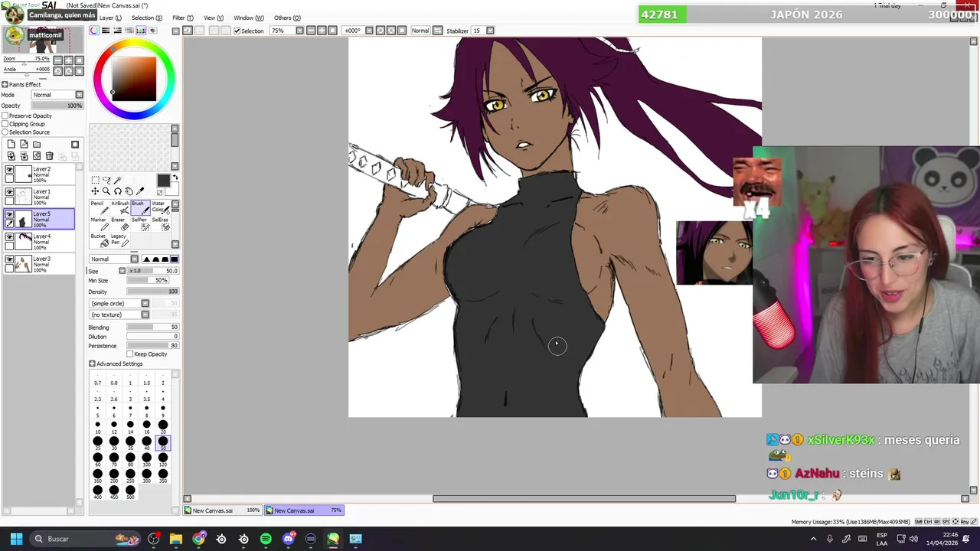Open Spotify from the taskbar
Viewport: 980px width, 551px height.
point(266,539)
